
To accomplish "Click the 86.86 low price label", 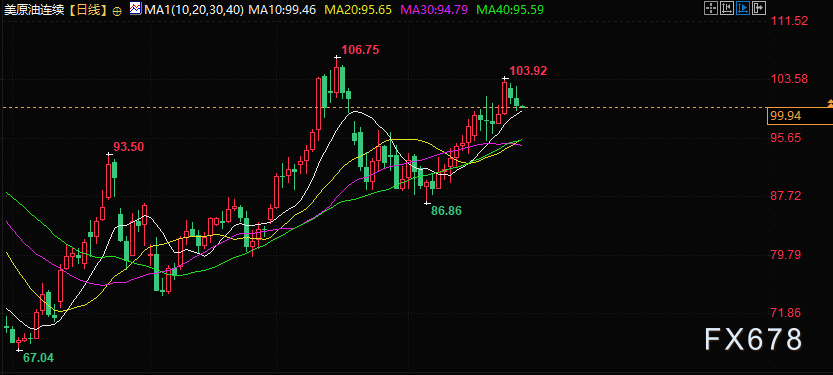I will pyautogui.click(x=446, y=210).
